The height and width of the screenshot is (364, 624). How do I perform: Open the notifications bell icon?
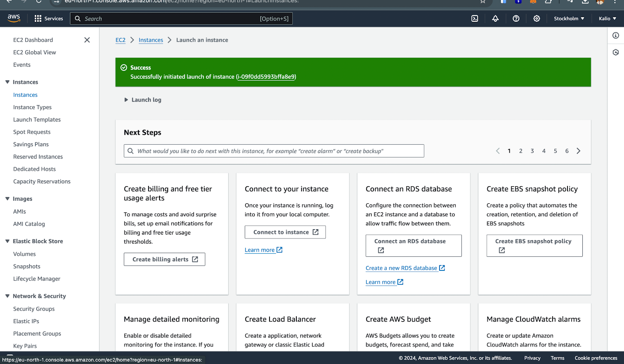point(495,19)
